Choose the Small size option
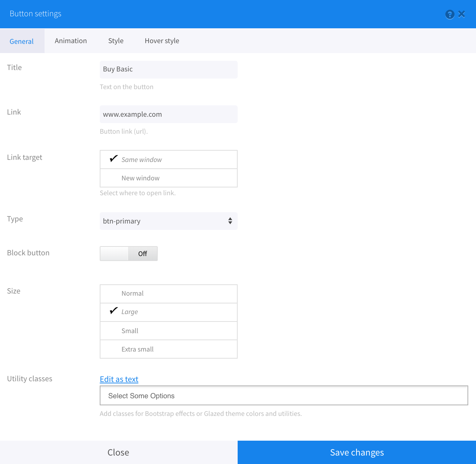 (168, 331)
